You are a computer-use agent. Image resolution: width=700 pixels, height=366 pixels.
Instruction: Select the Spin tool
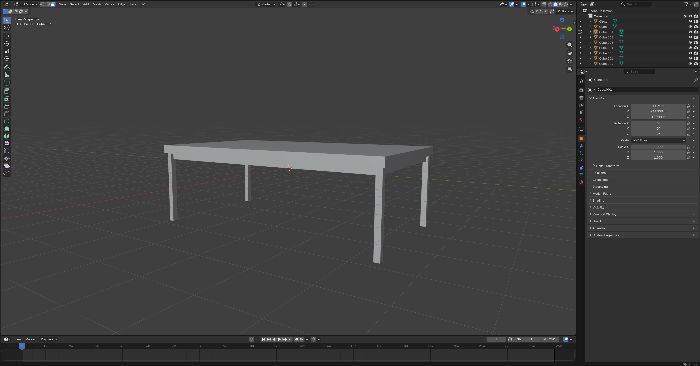tap(7, 136)
